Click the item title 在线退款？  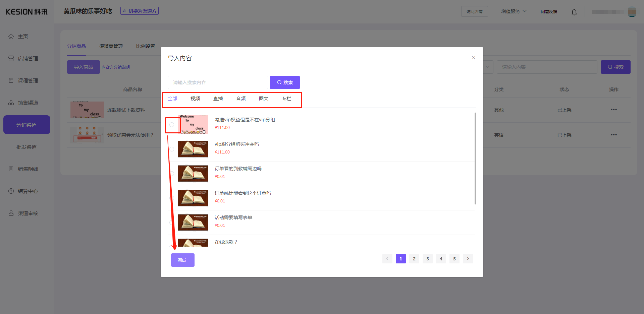[226, 242]
